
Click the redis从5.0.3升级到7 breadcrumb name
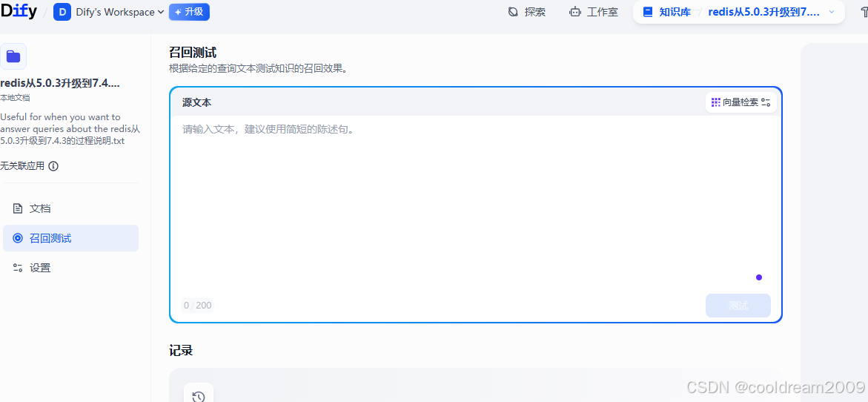[764, 12]
